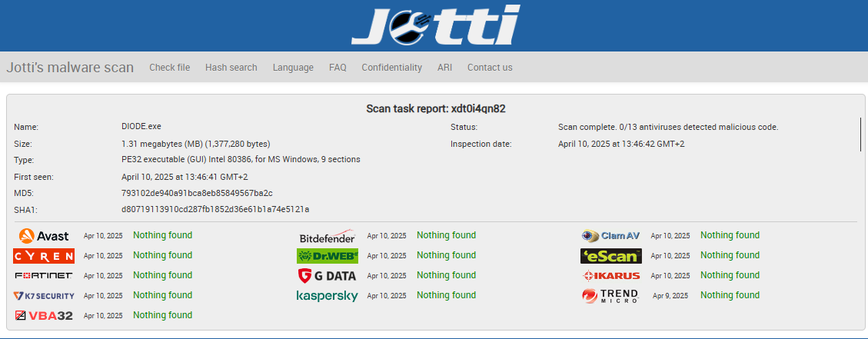Click the Scan complete status text
Screen dimensions: 868x339
point(668,127)
